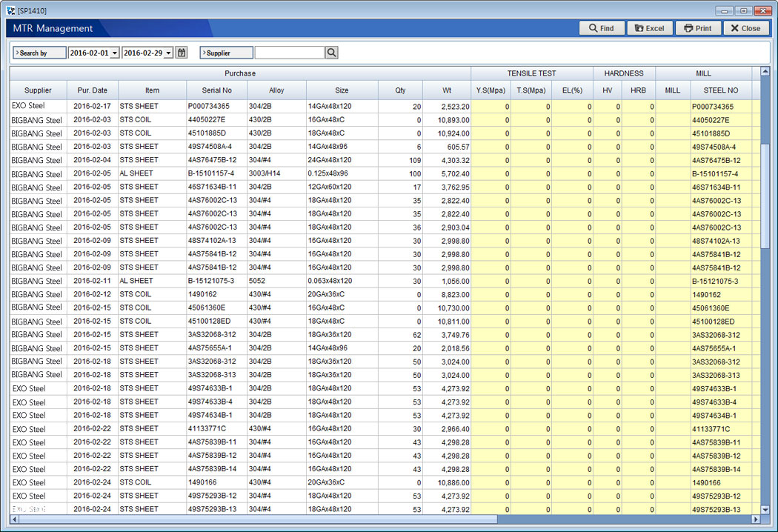Click the Find button

click(602, 28)
